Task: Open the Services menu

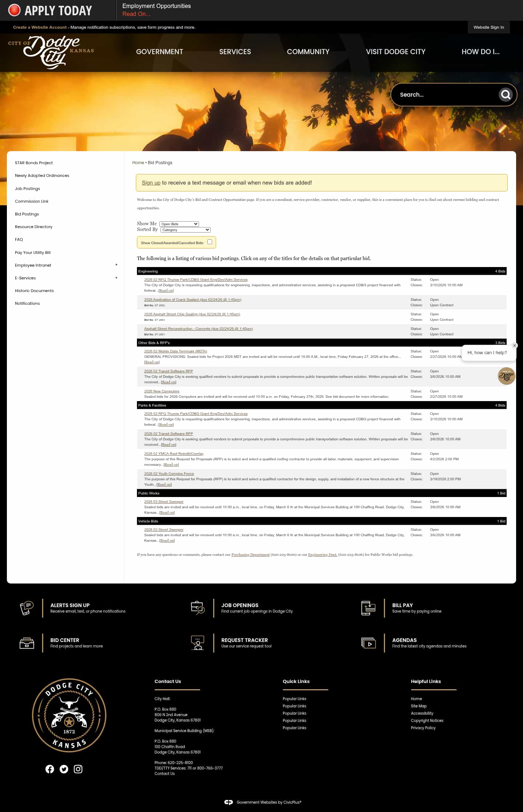Action: click(235, 52)
